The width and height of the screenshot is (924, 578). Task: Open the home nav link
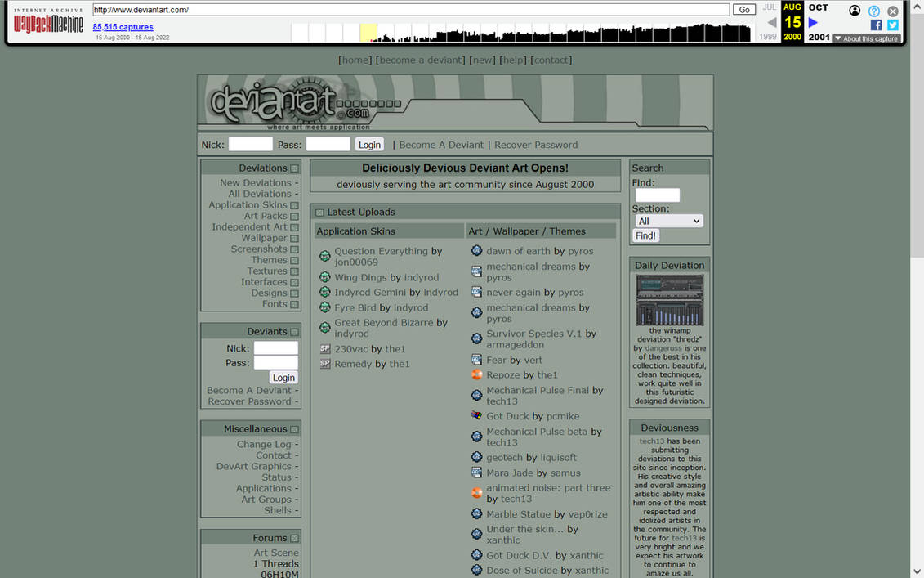[x=355, y=60]
